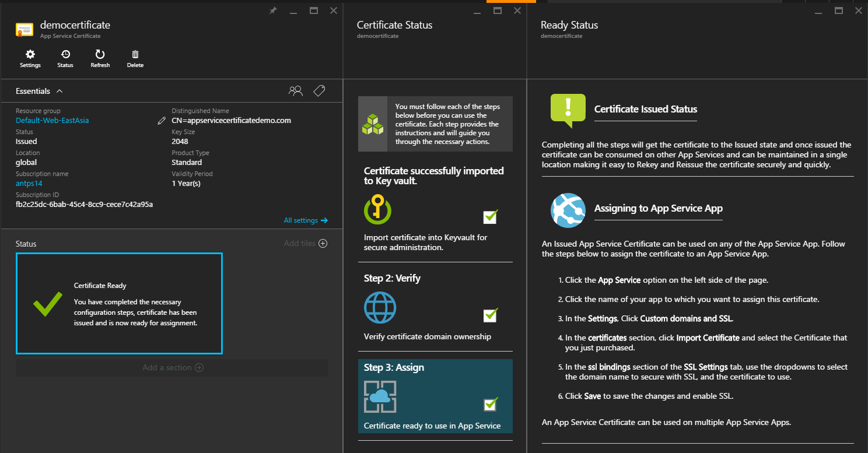Click 'Verify certificate domain ownership' text
The width and height of the screenshot is (868, 453).
428,336
